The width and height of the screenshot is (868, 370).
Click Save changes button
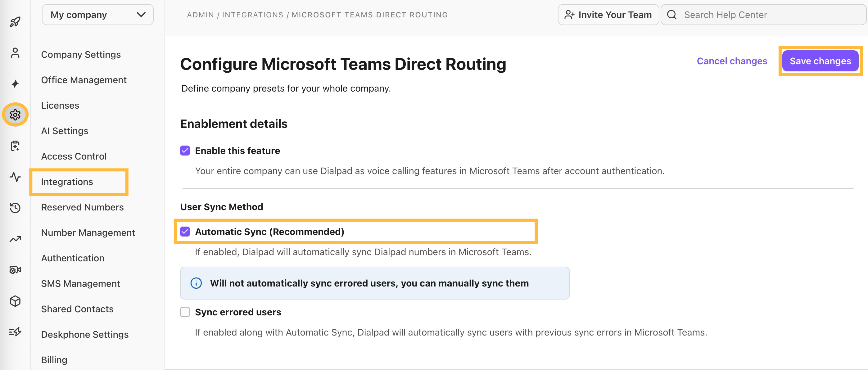[x=820, y=61]
